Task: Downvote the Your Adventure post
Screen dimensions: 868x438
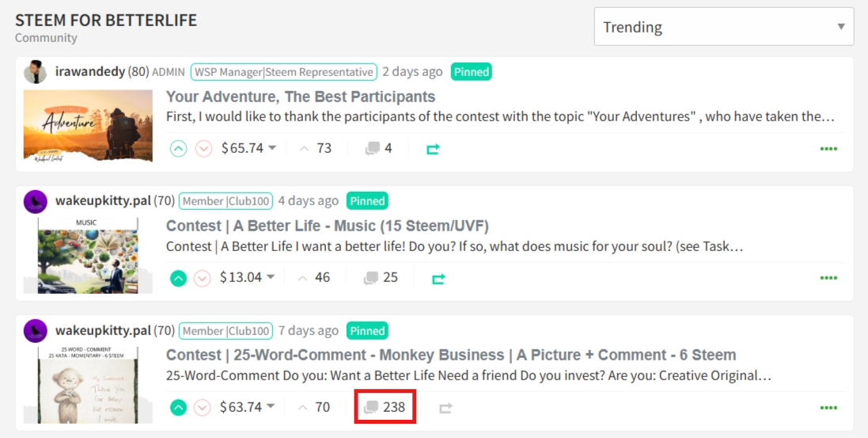Action: pyautogui.click(x=203, y=149)
